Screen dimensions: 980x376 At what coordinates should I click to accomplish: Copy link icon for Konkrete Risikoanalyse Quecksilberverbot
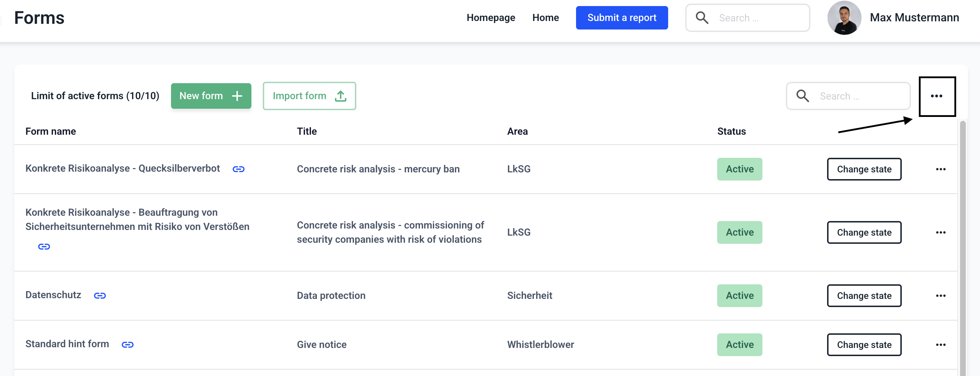tap(238, 169)
